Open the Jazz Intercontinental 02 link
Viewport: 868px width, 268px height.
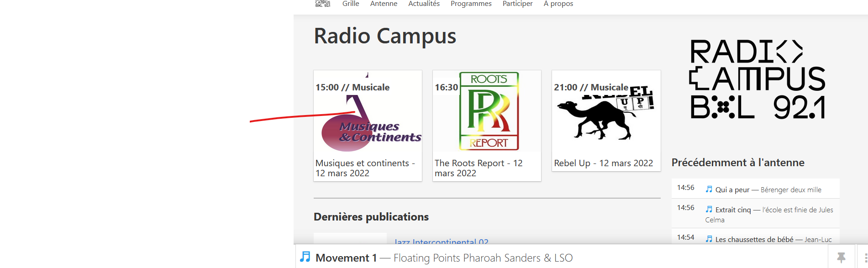[x=441, y=242]
